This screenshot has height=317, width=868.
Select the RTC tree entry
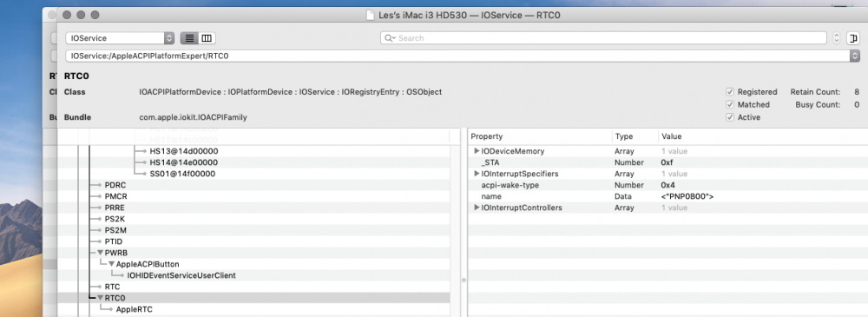coord(112,287)
